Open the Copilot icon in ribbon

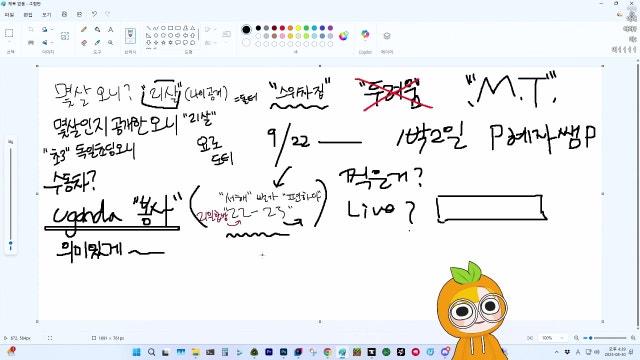365,35
